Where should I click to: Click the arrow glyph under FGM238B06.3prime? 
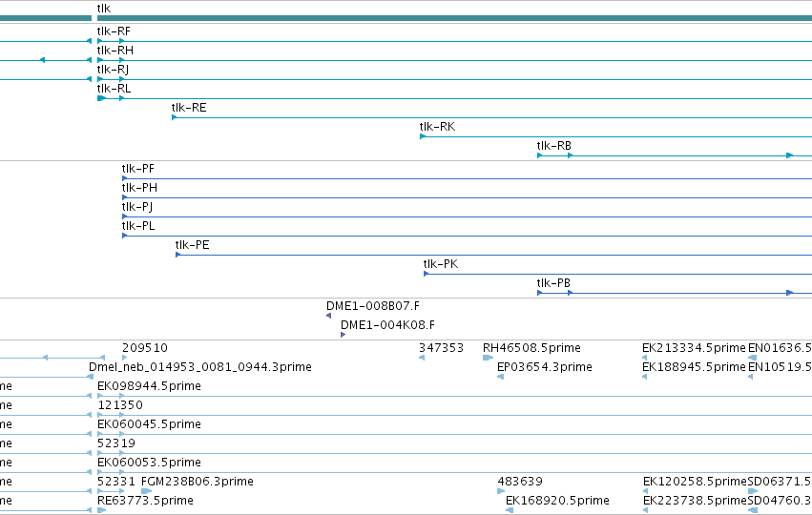pos(147,491)
